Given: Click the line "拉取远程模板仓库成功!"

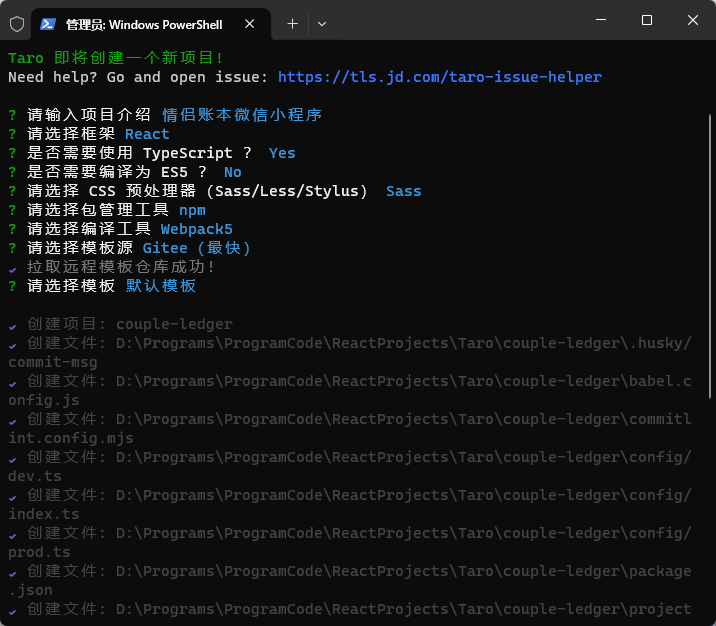Looking at the screenshot, I should click(x=121, y=267).
